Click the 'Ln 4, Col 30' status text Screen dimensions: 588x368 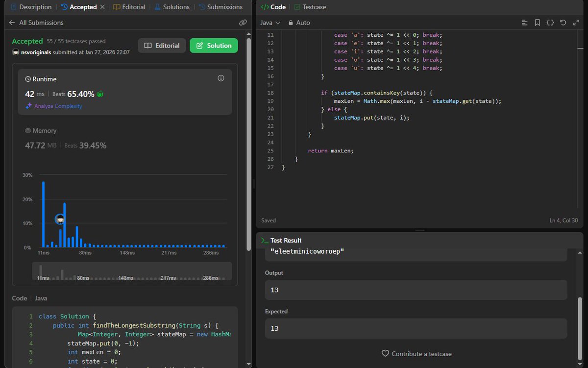(564, 221)
